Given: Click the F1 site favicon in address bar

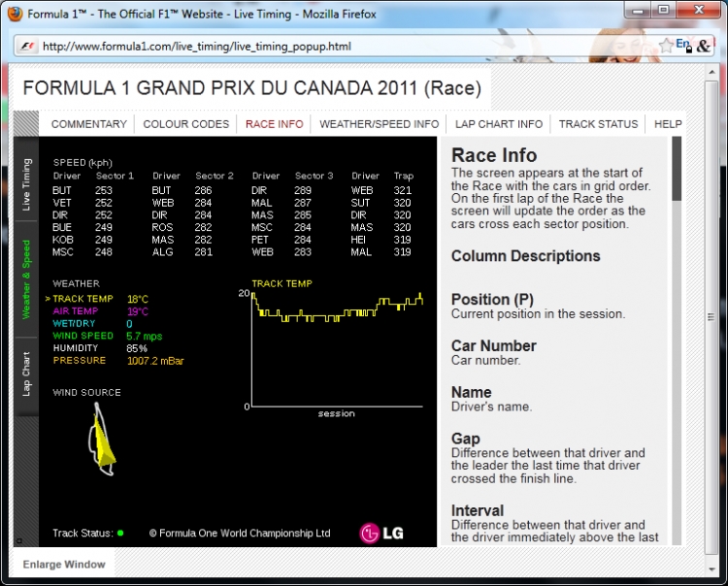Looking at the screenshot, I should 27,47.
